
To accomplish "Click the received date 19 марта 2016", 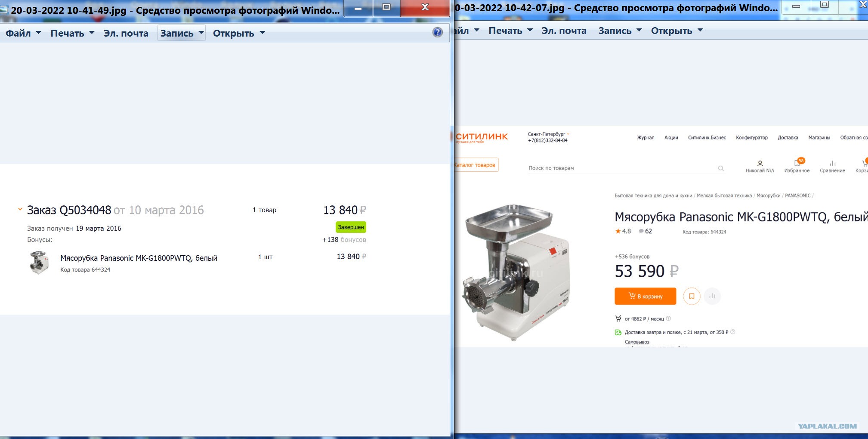I will click(99, 229).
